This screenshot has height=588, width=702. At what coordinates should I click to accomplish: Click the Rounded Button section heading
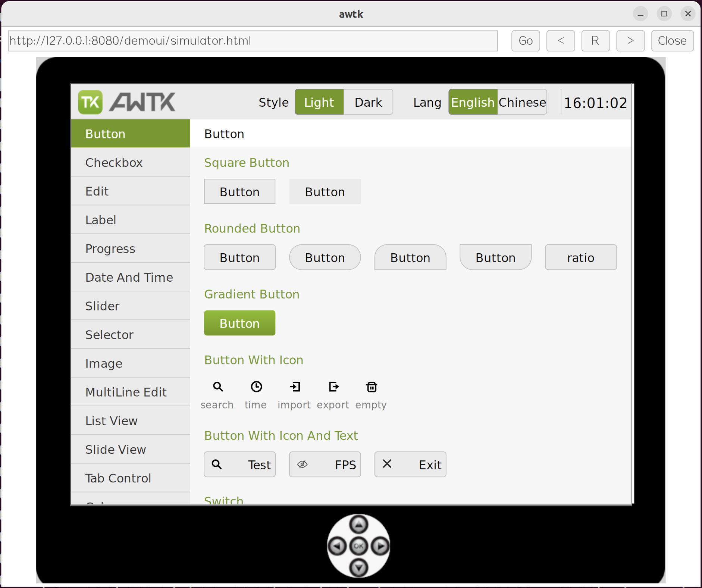(252, 228)
